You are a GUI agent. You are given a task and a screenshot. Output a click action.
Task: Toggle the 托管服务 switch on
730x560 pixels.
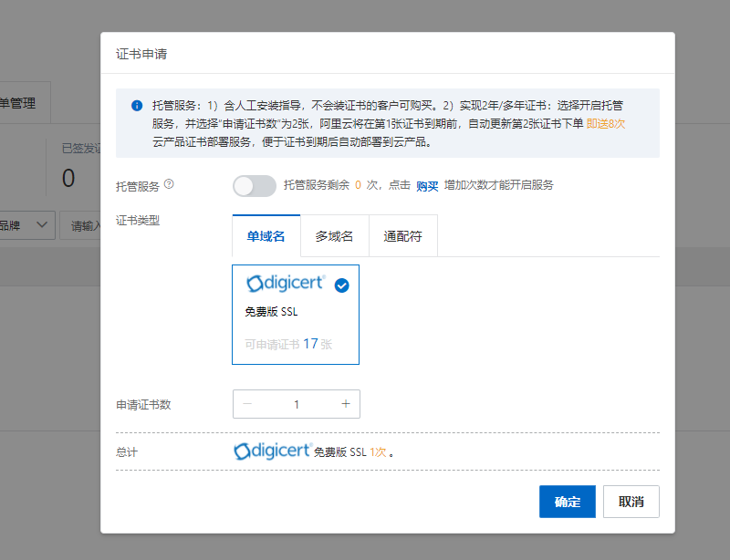point(255,186)
